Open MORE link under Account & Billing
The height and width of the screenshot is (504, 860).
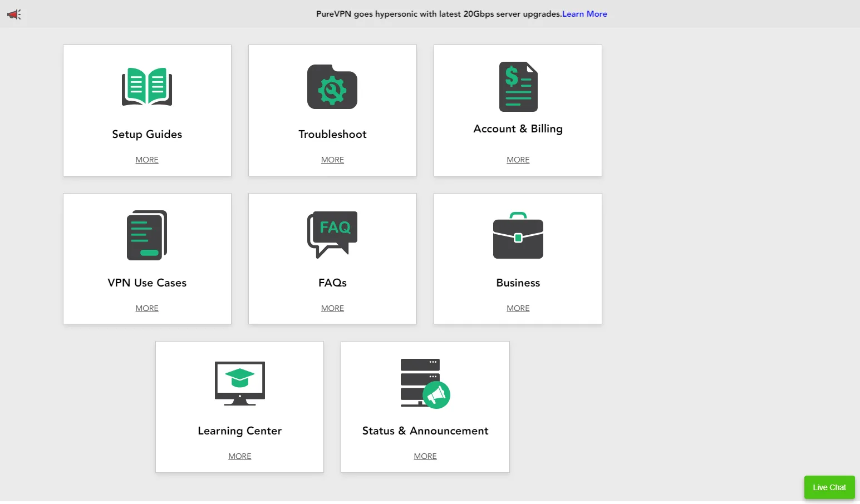(518, 160)
